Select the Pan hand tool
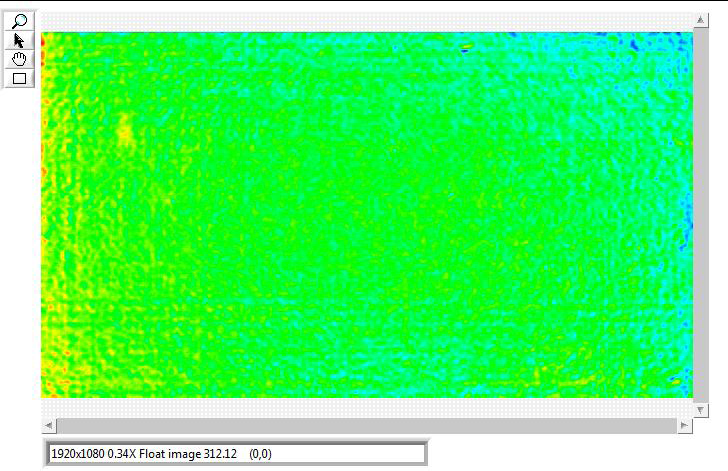Viewport: 728px width, 471px height. click(19, 59)
